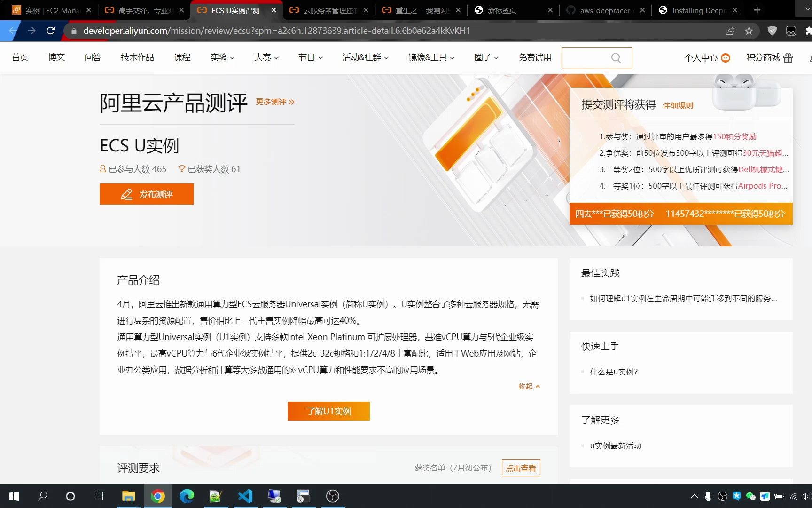The image size is (812, 508).
Task: Open WeChat from the system tray
Action: click(x=750, y=496)
